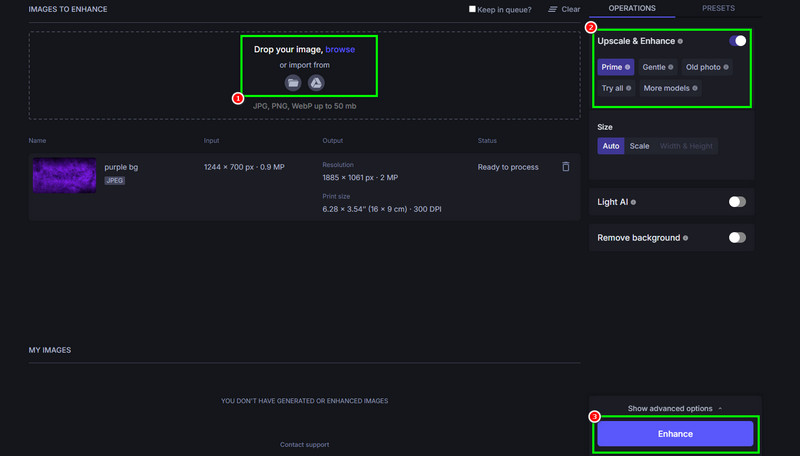Click the MY IMAGES section heading
The image size is (800, 456).
[x=49, y=350]
